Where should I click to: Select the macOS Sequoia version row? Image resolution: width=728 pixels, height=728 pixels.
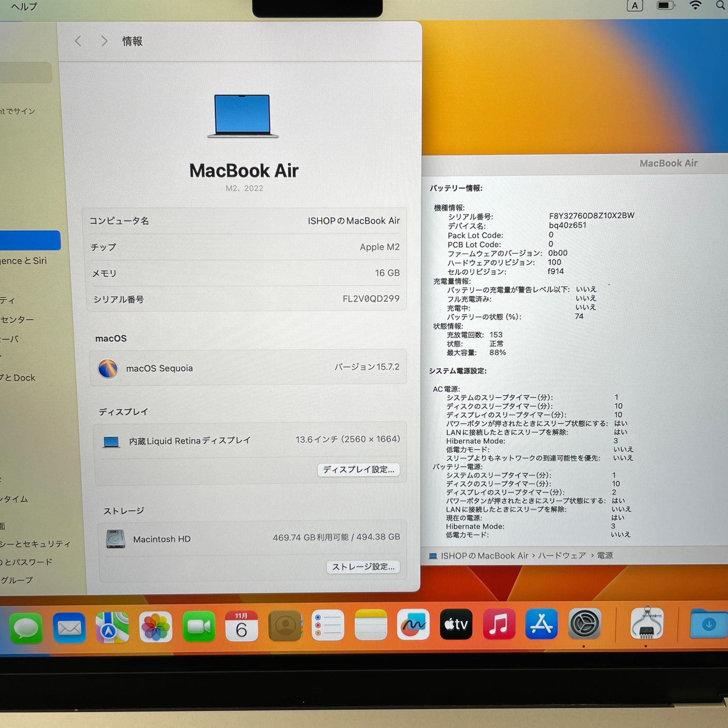248,368
